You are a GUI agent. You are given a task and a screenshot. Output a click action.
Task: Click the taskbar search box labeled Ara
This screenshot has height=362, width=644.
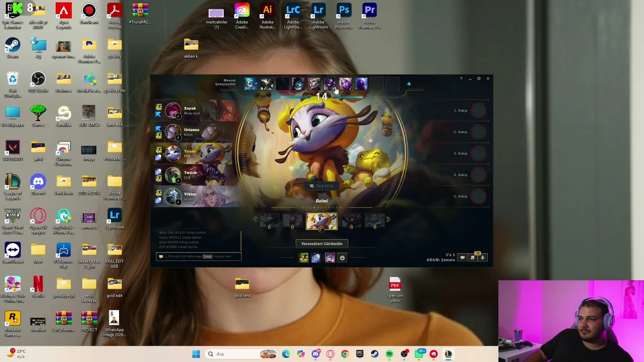tap(242, 354)
